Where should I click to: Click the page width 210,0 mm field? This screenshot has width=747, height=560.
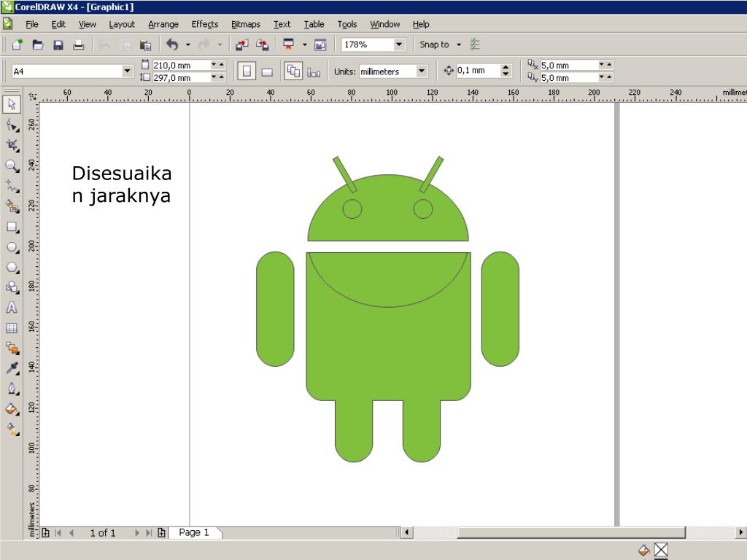[x=181, y=65]
